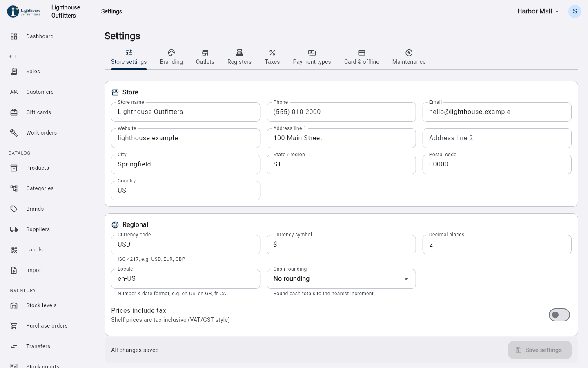Click the City input field
The image size is (588, 368).
186,164
